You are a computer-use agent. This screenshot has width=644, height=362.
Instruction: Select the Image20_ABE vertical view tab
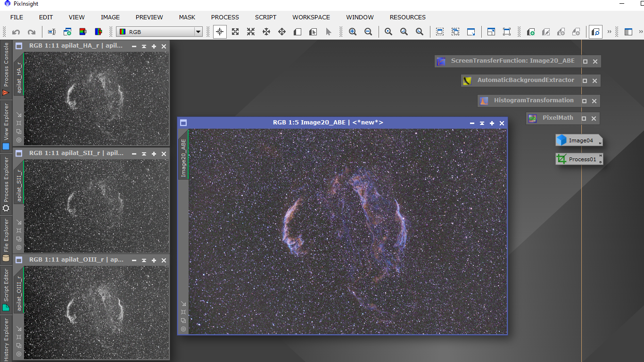183,155
